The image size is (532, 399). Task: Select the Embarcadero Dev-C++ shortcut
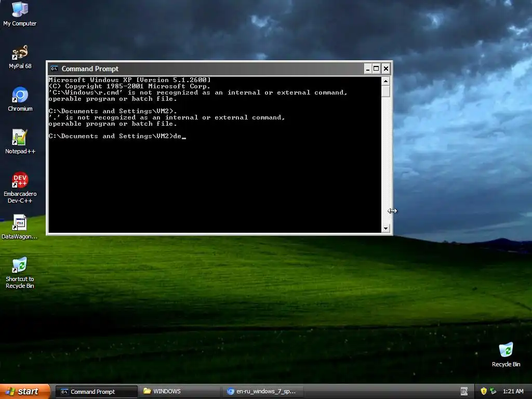pos(20,188)
